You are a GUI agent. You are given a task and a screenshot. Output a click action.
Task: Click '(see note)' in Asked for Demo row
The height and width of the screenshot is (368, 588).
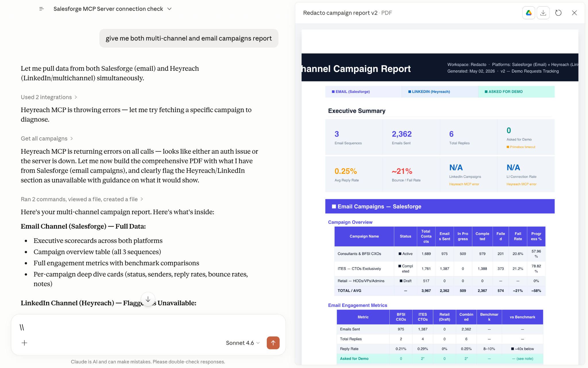click(525, 359)
